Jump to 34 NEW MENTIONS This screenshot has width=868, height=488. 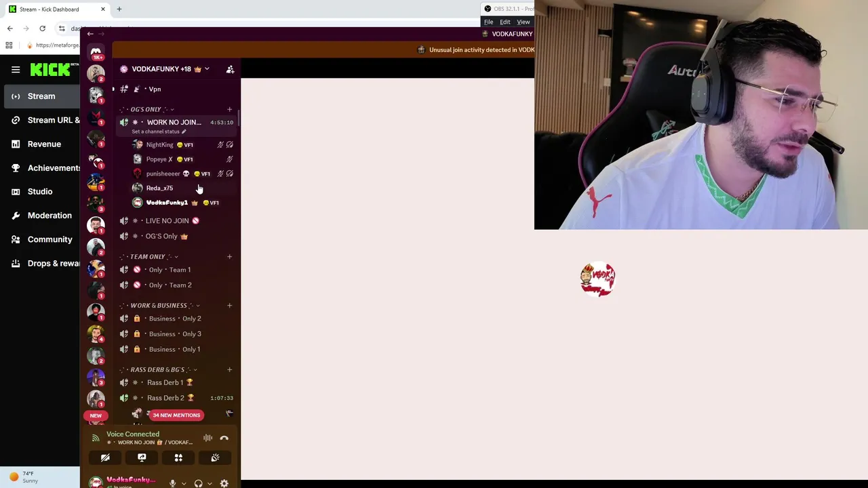(x=176, y=415)
